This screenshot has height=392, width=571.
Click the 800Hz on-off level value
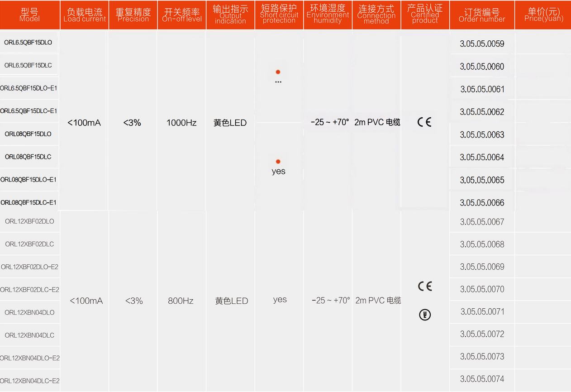click(x=181, y=301)
